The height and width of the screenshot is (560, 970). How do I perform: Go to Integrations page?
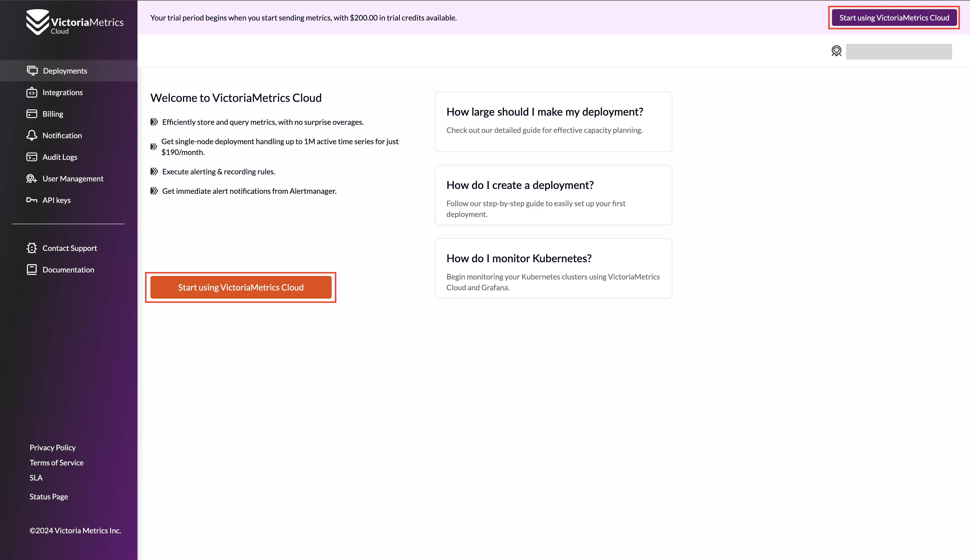(68, 92)
